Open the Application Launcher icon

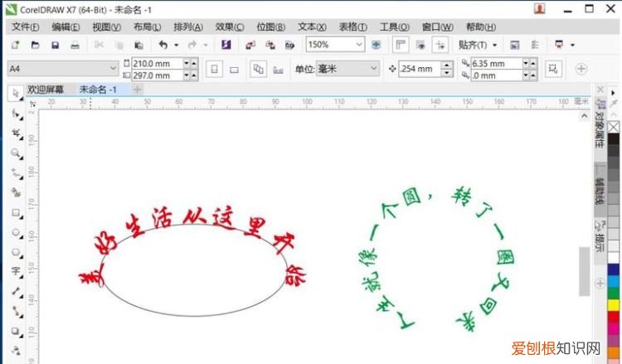click(559, 45)
